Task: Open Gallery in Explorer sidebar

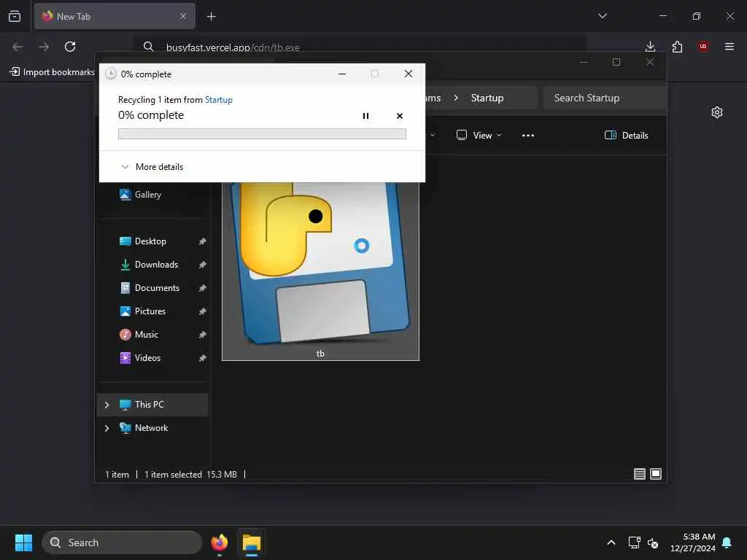Action: 141,194
